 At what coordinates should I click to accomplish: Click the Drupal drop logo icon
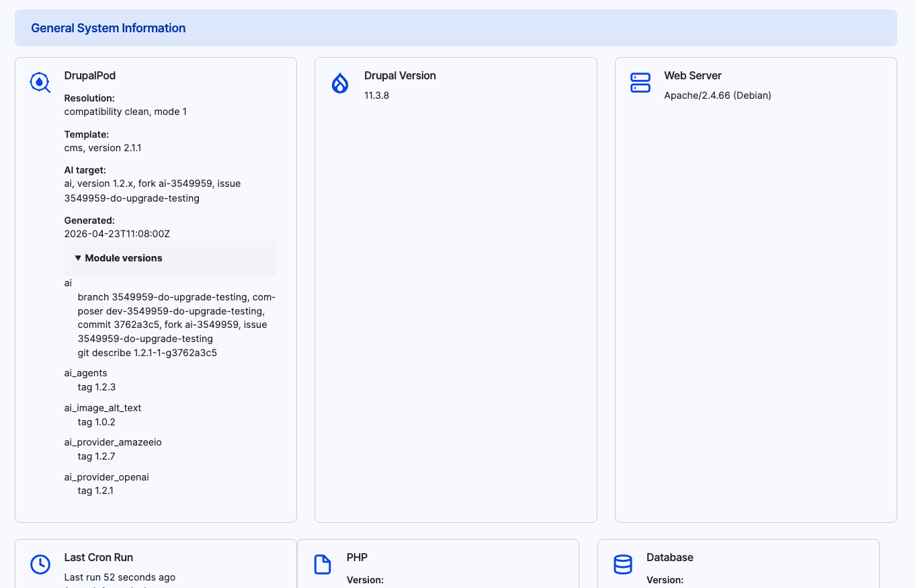[x=340, y=83]
